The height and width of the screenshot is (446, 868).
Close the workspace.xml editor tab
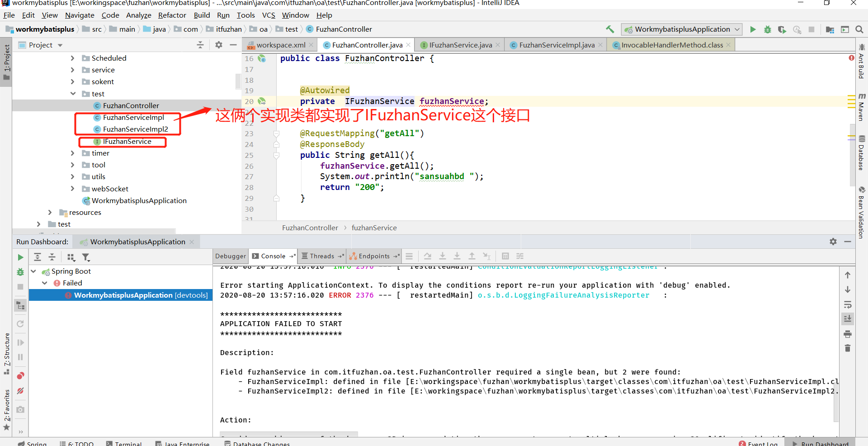pos(311,45)
